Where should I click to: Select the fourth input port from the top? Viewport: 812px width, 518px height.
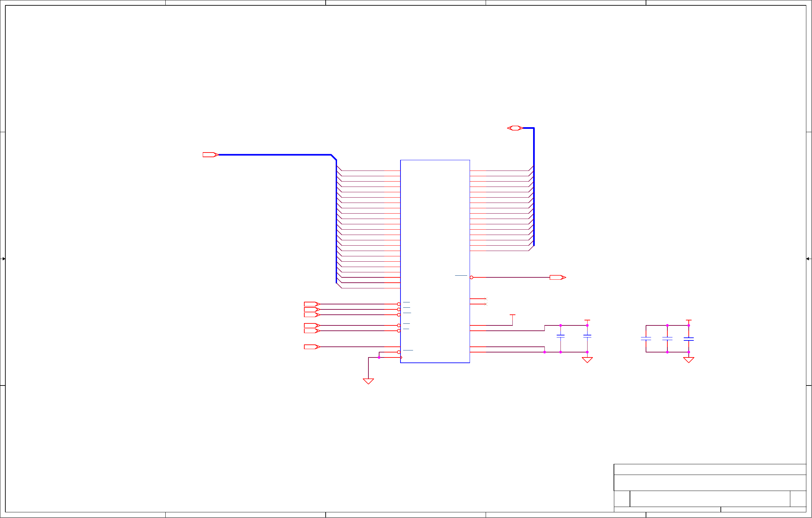pyautogui.click(x=312, y=325)
